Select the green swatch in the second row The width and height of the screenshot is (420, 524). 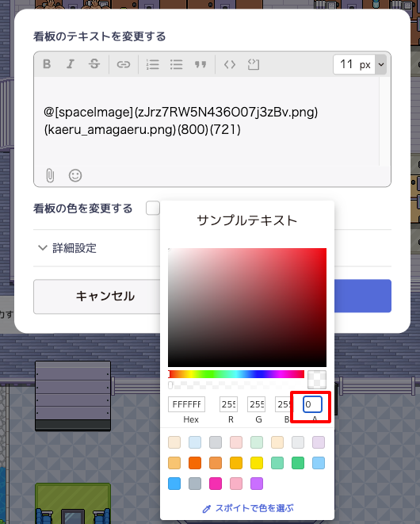298,463
